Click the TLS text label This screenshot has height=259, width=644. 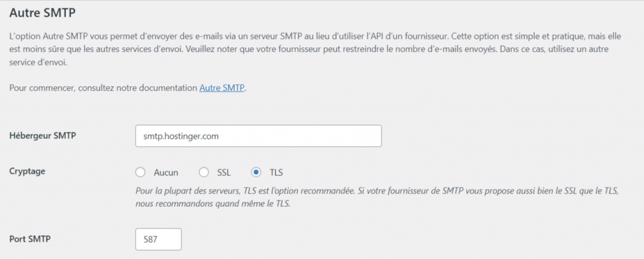(x=276, y=172)
